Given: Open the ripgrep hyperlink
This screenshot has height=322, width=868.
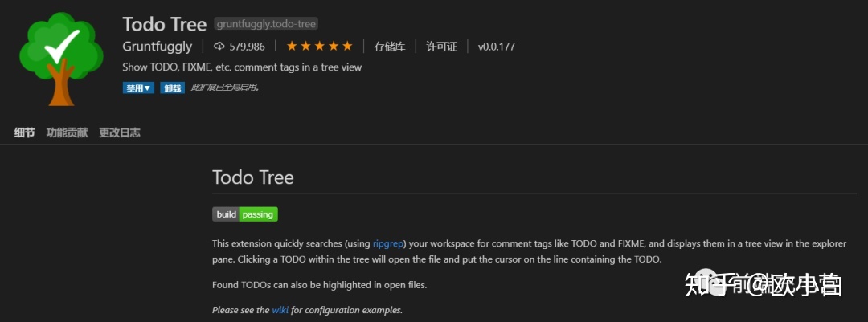Looking at the screenshot, I should tap(388, 243).
